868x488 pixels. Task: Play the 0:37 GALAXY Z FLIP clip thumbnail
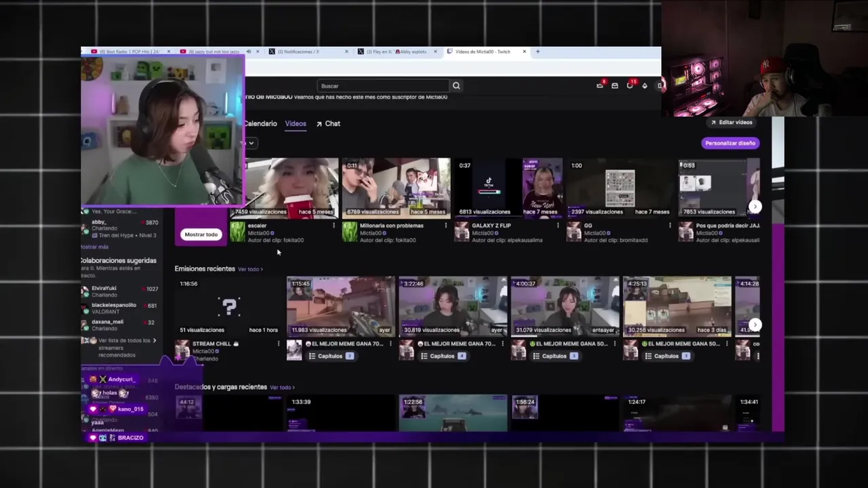tap(509, 188)
